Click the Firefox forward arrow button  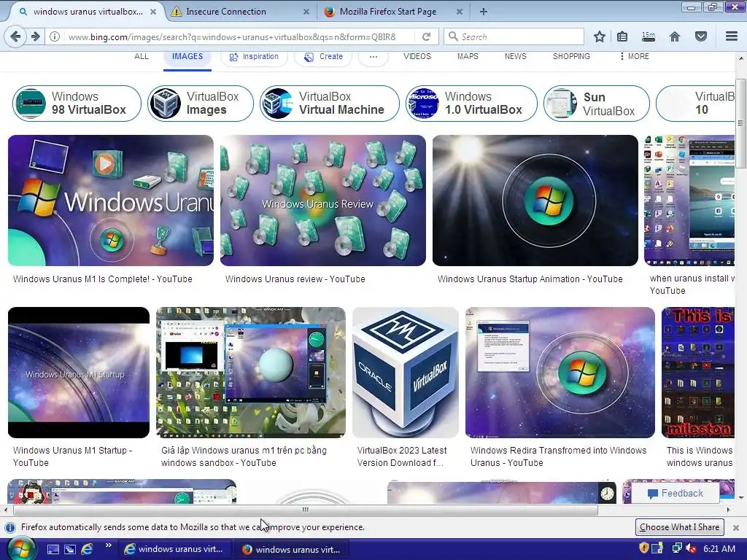click(36, 36)
